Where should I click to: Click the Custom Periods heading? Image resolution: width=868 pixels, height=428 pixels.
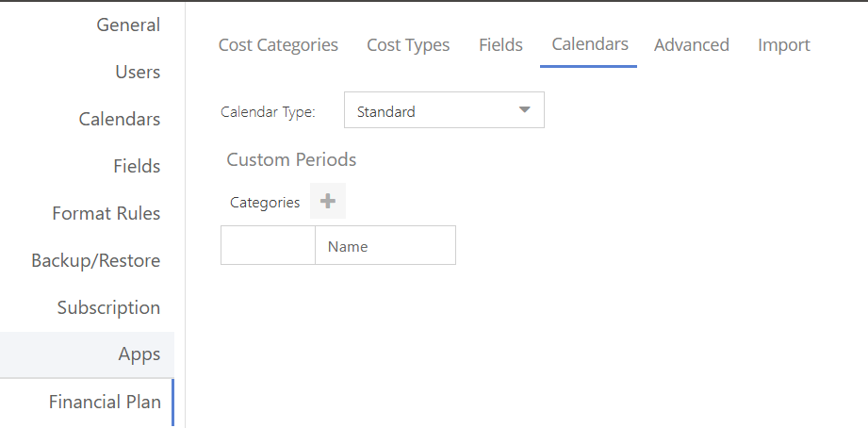point(291,159)
